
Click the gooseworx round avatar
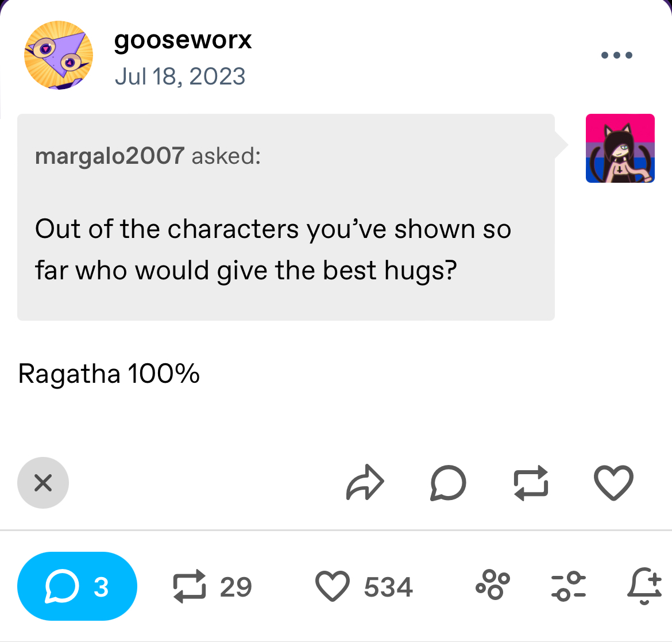(x=58, y=55)
